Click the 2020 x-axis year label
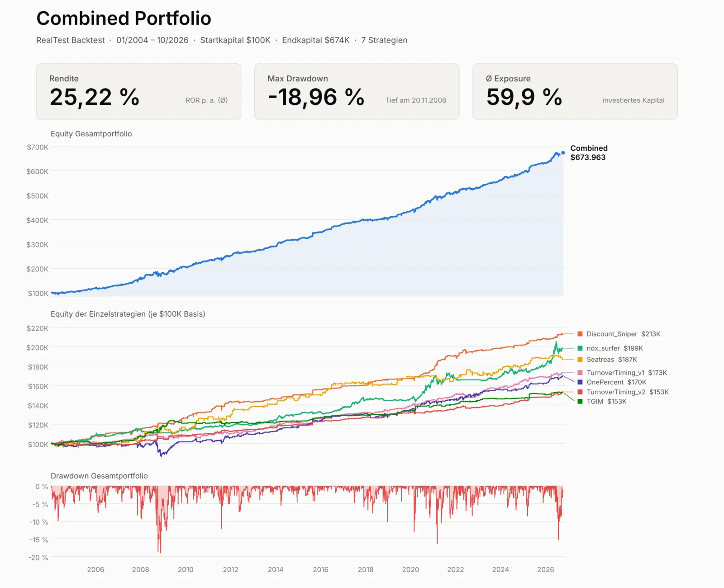 [410, 569]
